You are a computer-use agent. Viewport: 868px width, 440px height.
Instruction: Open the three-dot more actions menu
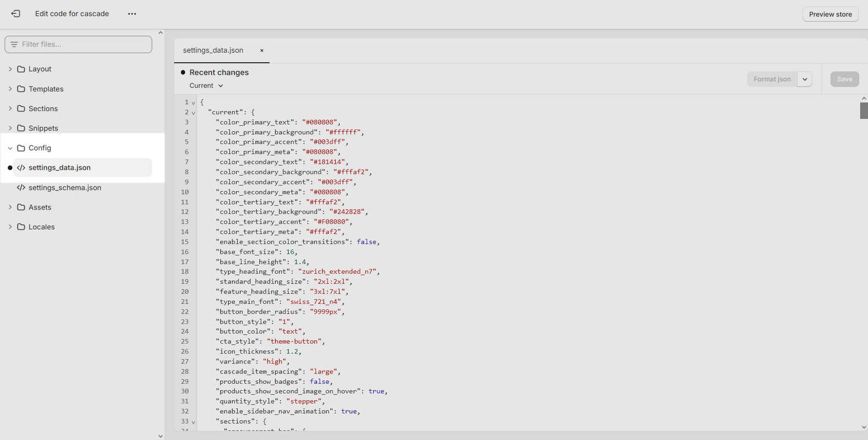[132, 13]
